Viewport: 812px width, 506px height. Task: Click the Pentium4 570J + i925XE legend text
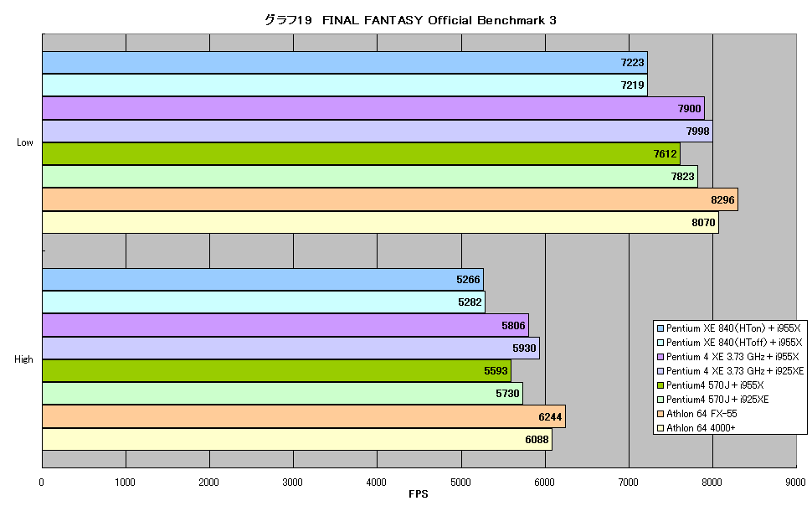tap(717, 400)
